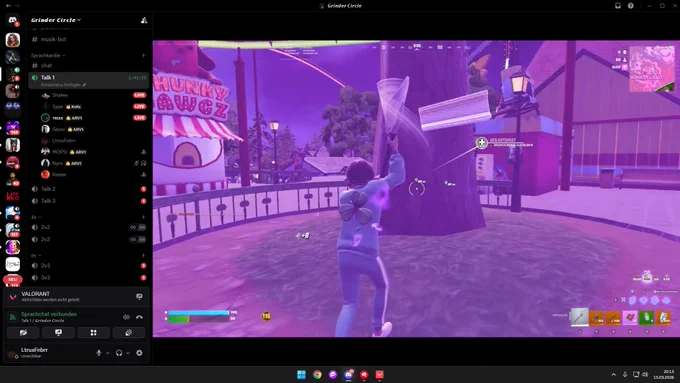Watch trexx's LIVE stream
The width and height of the screenshot is (680, 383).
pos(139,118)
